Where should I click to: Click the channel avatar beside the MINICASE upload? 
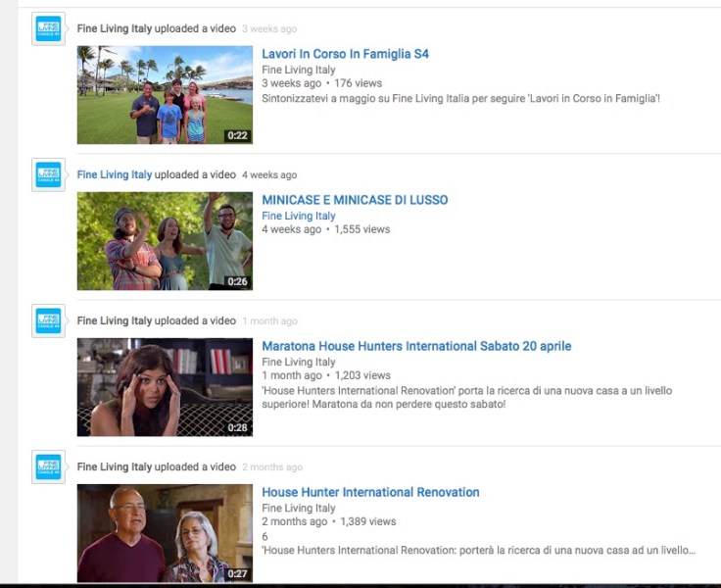coord(48,175)
